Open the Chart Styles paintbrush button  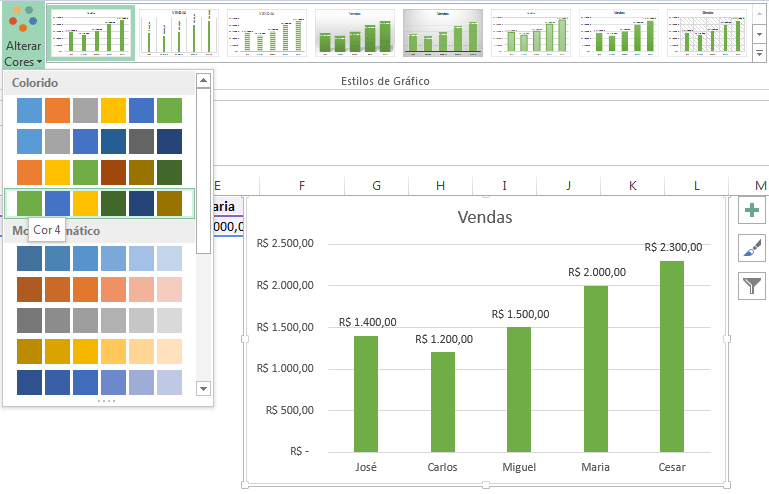[752, 249]
